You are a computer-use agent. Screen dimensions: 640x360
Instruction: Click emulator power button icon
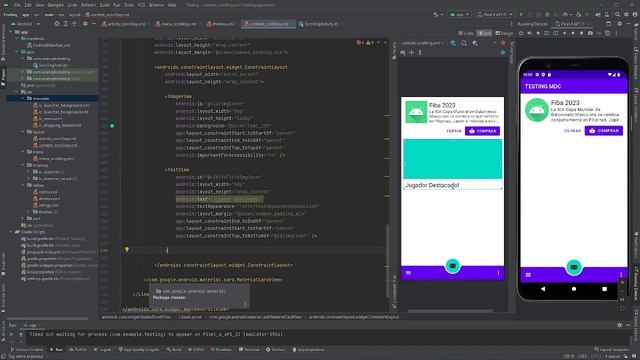coord(521,33)
